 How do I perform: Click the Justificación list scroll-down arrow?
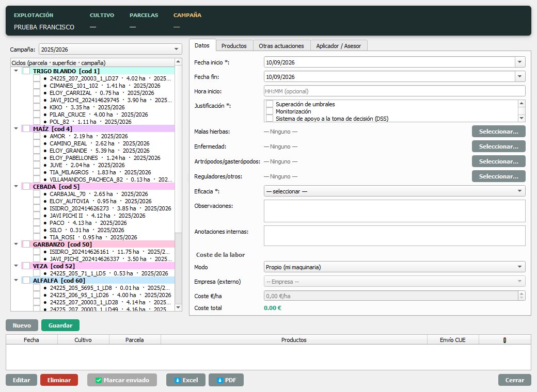(x=522, y=118)
